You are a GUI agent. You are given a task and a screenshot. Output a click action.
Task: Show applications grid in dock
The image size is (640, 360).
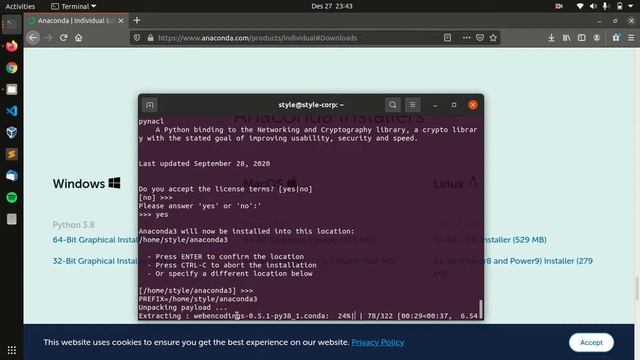11,350
